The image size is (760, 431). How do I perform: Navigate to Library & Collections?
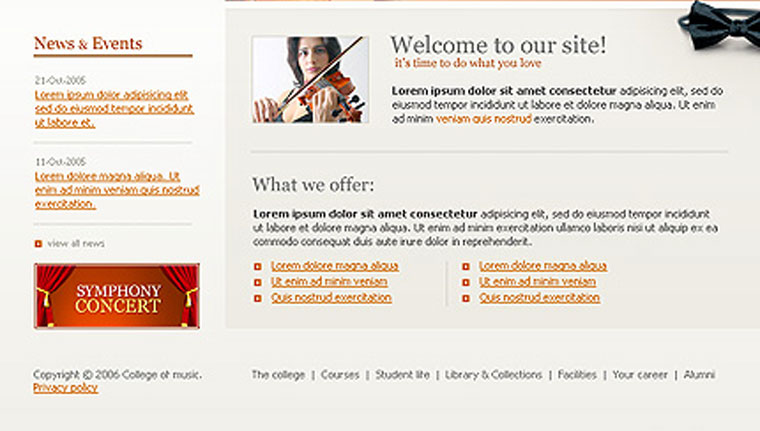click(494, 375)
